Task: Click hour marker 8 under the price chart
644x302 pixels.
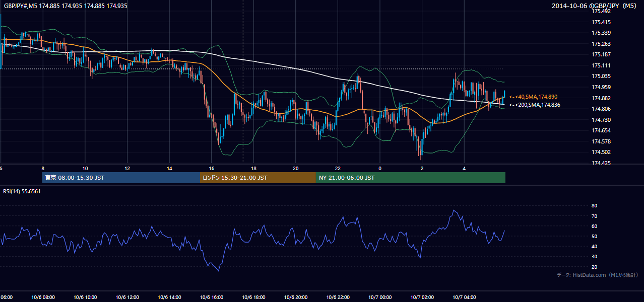Action: tap(43, 169)
